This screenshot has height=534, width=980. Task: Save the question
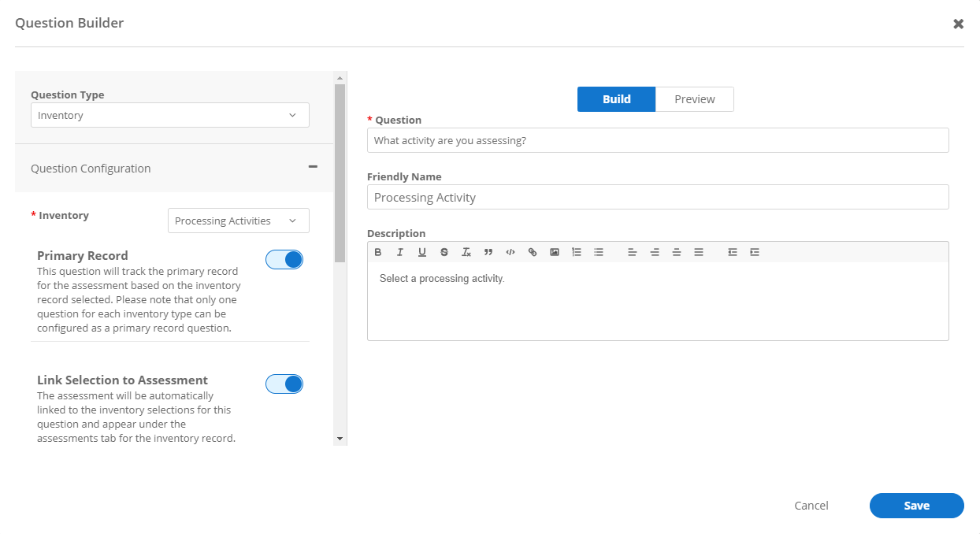pos(916,506)
